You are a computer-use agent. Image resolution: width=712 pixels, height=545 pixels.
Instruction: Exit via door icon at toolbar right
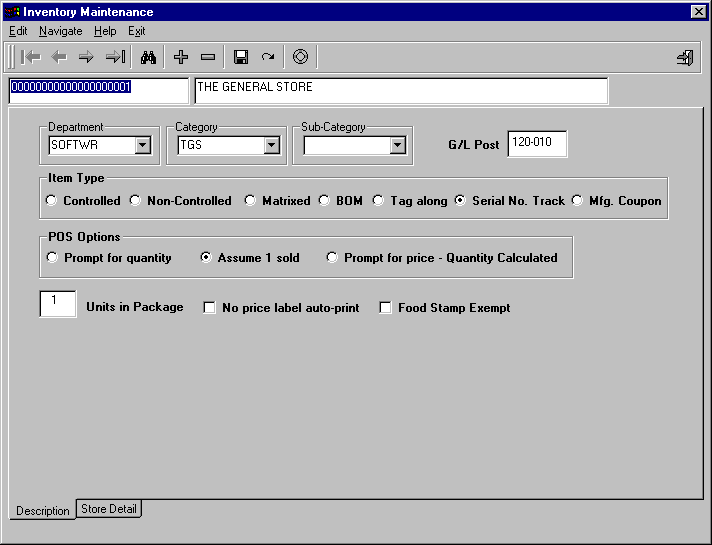pyautogui.click(x=685, y=58)
